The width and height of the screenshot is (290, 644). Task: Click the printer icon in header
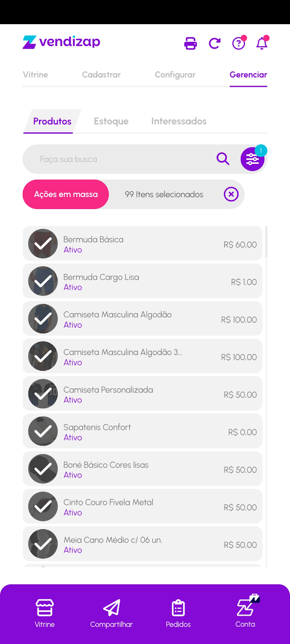191,43
